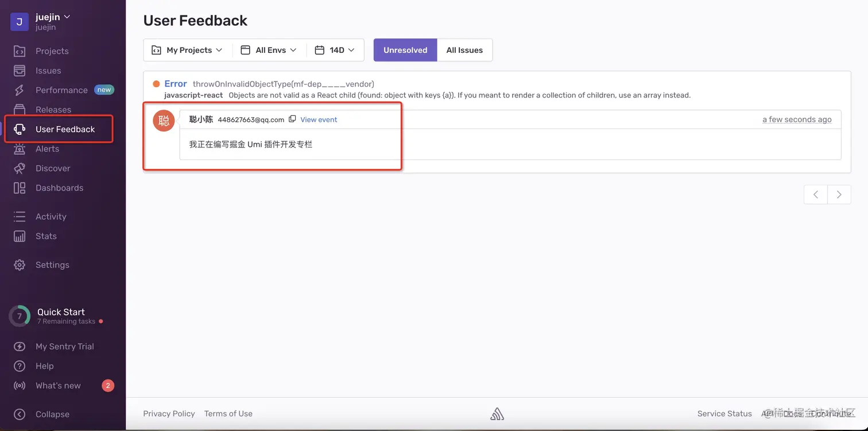Click My Sentry Trial label

click(65, 347)
